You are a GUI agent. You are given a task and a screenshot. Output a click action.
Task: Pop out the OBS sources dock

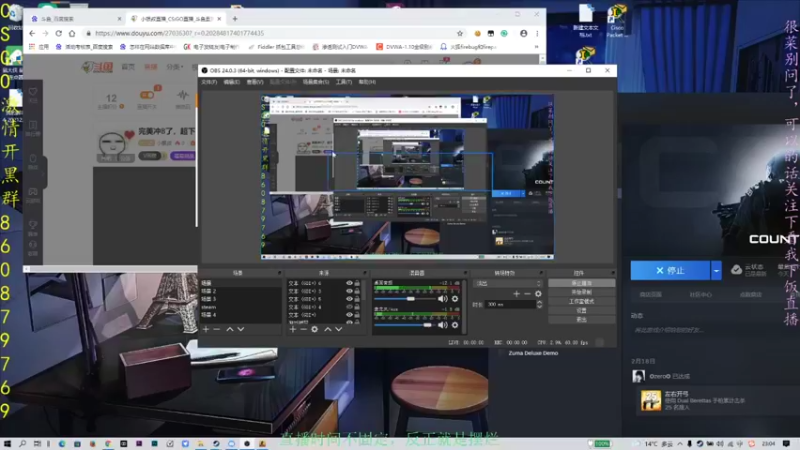tap(365, 273)
